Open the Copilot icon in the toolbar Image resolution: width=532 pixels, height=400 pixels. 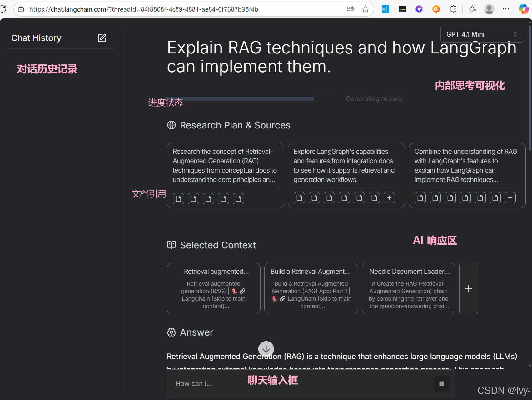[x=524, y=9]
